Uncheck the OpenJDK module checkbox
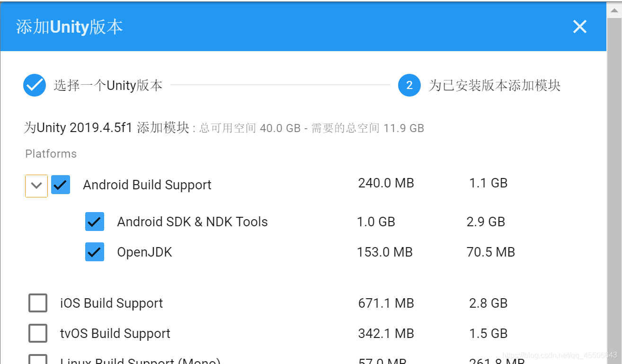The height and width of the screenshot is (364, 622). pos(95,252)
